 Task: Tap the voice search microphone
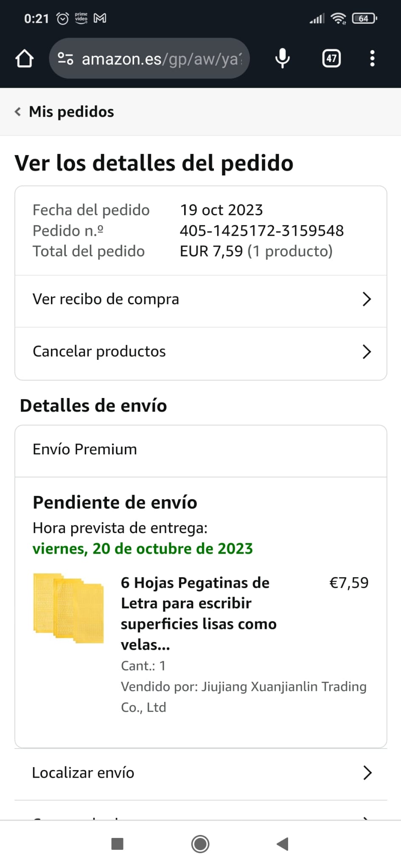282,58
